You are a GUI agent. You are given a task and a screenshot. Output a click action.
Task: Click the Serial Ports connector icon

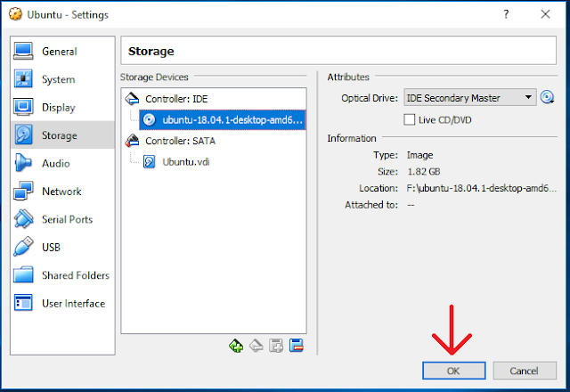(23, 218)
